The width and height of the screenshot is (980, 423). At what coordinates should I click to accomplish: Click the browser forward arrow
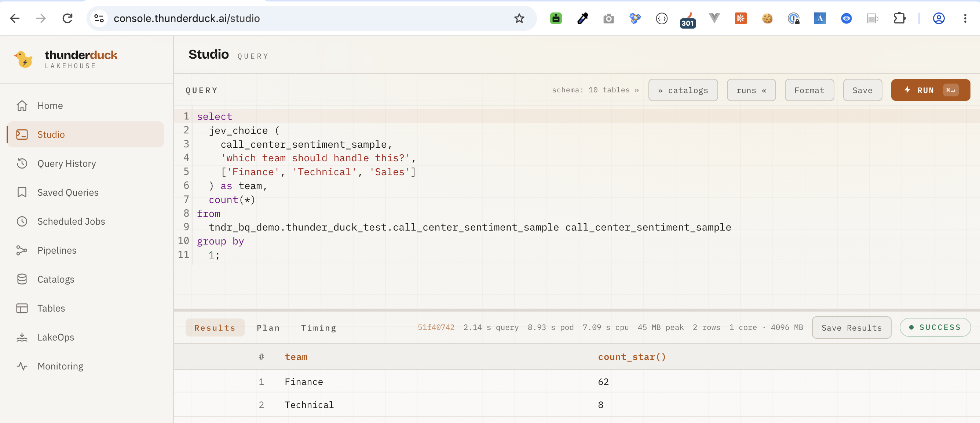point(41,18)
